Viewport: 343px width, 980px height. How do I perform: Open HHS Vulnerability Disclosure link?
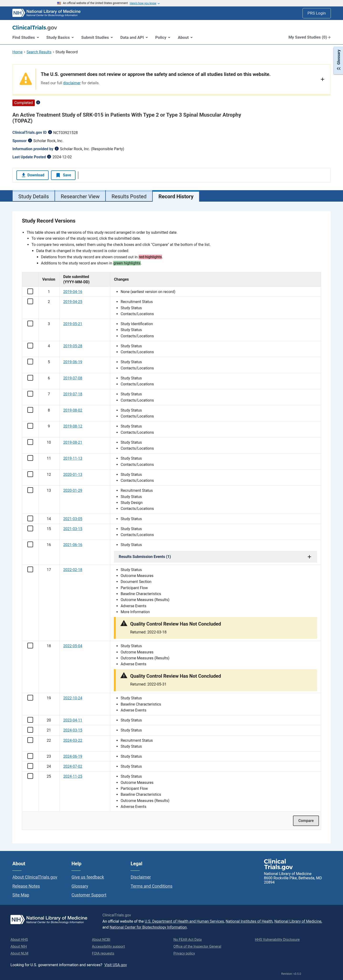[277, 939]
